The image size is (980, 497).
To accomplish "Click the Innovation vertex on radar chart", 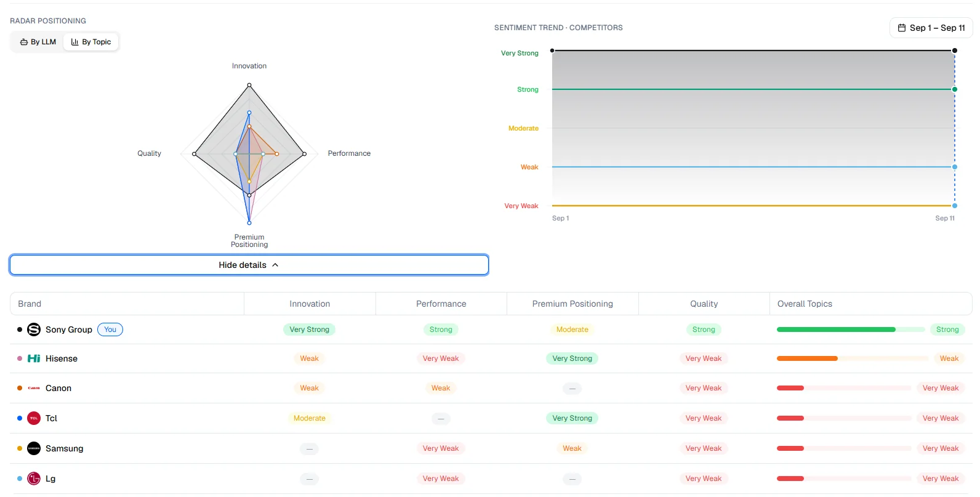I will coord(249,84).
